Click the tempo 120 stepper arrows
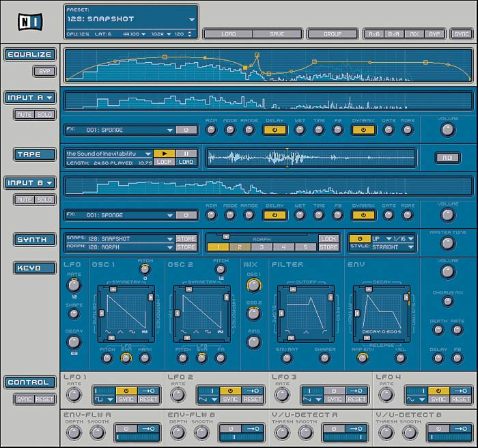 coord(190,34)
